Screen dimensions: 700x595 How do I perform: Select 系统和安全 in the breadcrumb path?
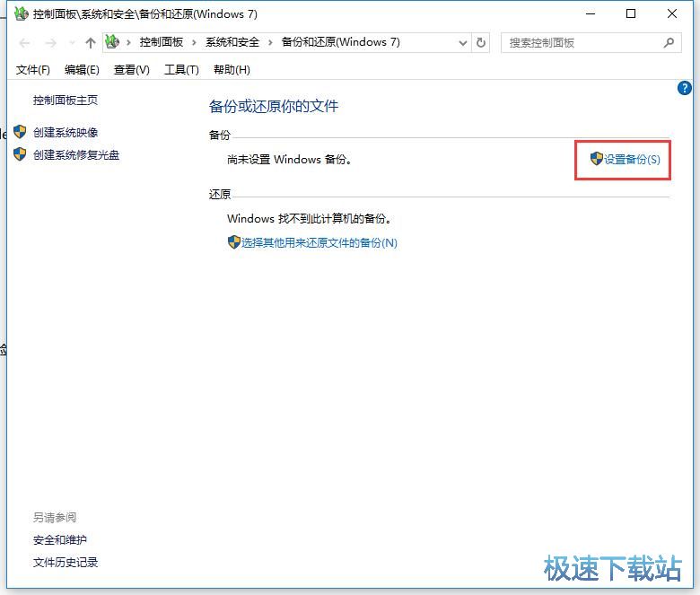(232, 42)
